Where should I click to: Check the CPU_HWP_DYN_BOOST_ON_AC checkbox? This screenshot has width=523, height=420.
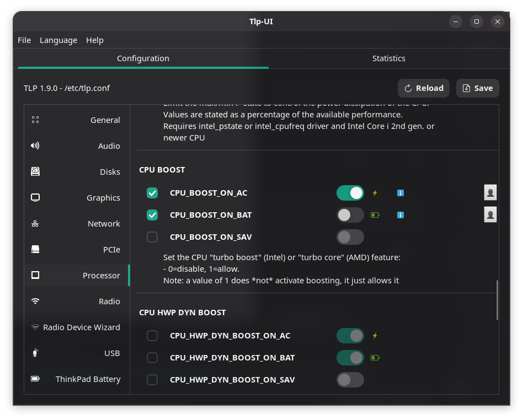click(152, 336)
